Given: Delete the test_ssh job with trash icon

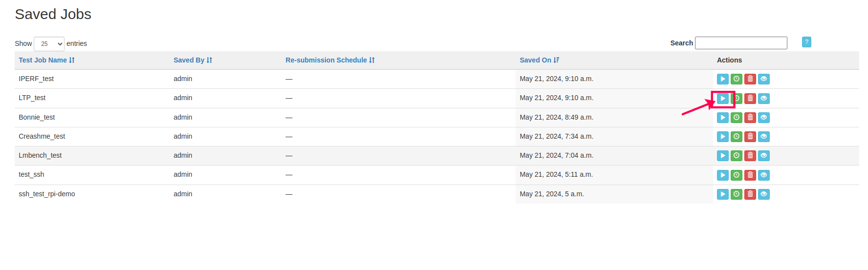Looking at the screenshot, I should (x=750, y=175).
